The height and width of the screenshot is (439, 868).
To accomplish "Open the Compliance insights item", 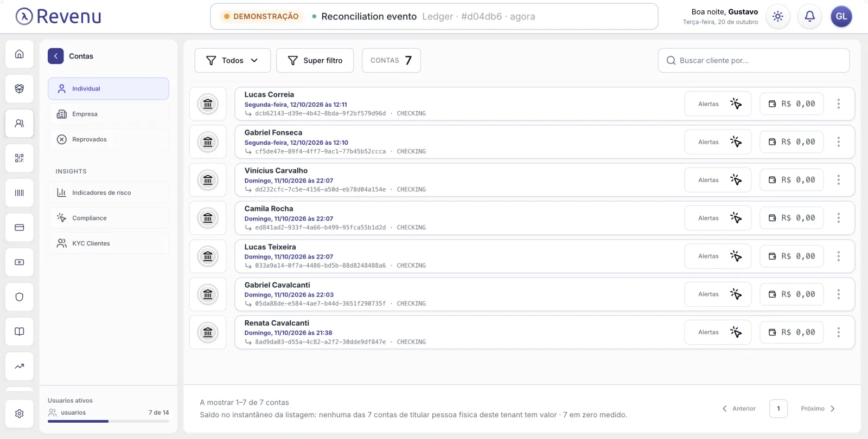I will [108, 218].
